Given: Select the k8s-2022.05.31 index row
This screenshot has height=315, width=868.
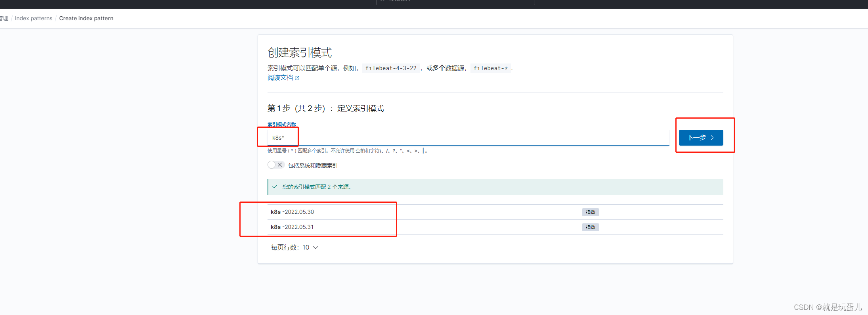Looking at the screenshot, I should tap(495, 227).
